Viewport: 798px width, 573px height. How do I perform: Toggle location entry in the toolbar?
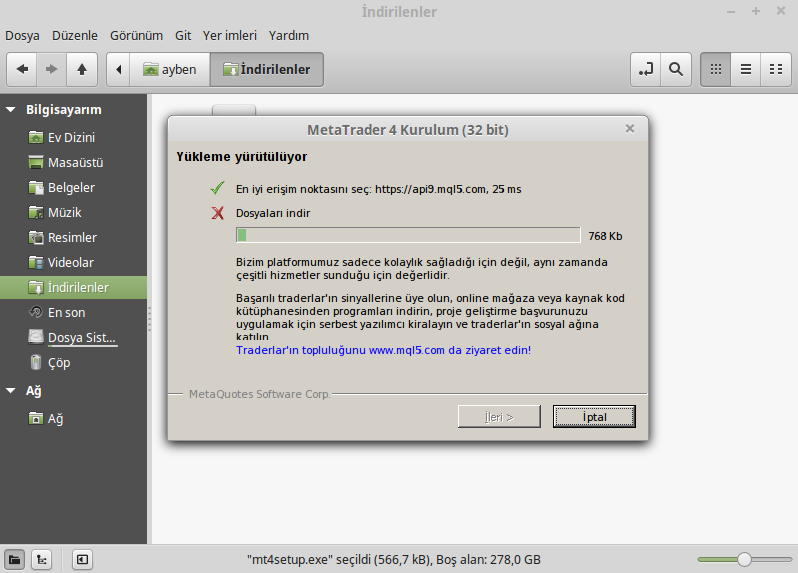[646, 69]
